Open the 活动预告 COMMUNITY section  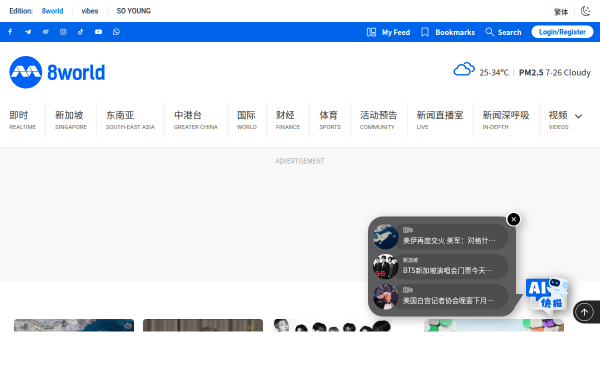378,120
